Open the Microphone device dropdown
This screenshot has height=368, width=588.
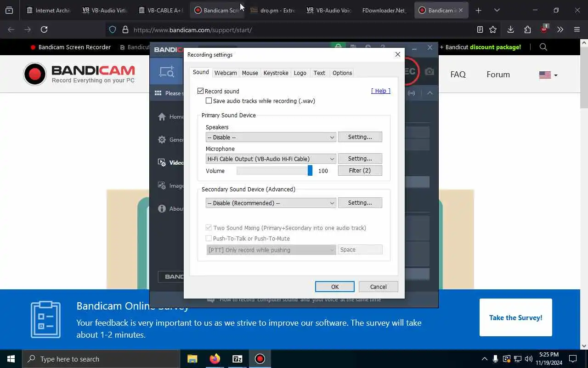coord(271,159)
